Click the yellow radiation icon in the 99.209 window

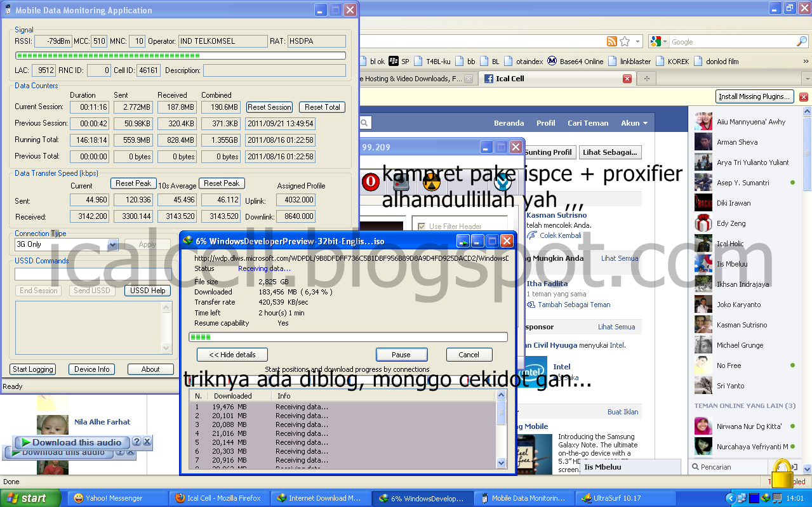(x=432, y=183)
